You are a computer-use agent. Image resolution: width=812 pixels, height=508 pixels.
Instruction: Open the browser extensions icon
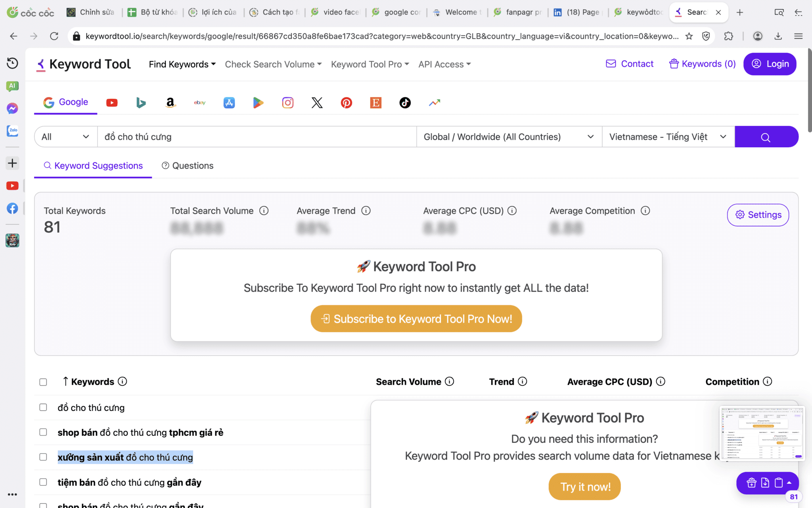click(729, 36)
